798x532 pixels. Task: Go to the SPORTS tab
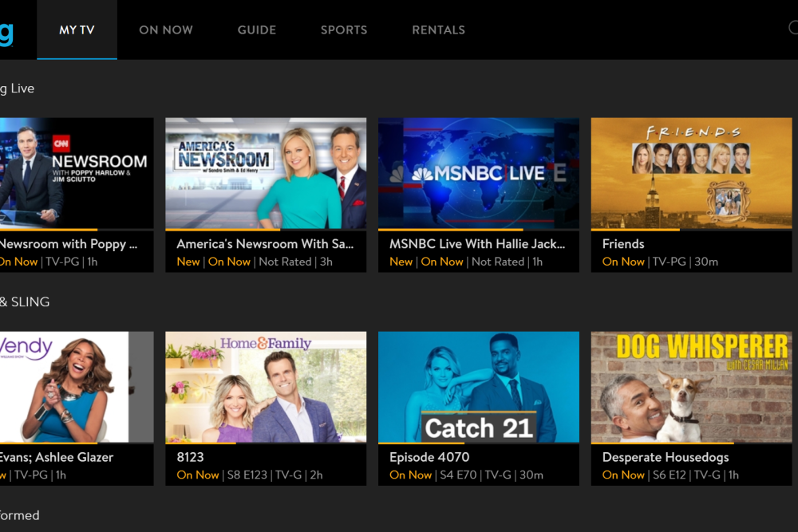(344, 30)
